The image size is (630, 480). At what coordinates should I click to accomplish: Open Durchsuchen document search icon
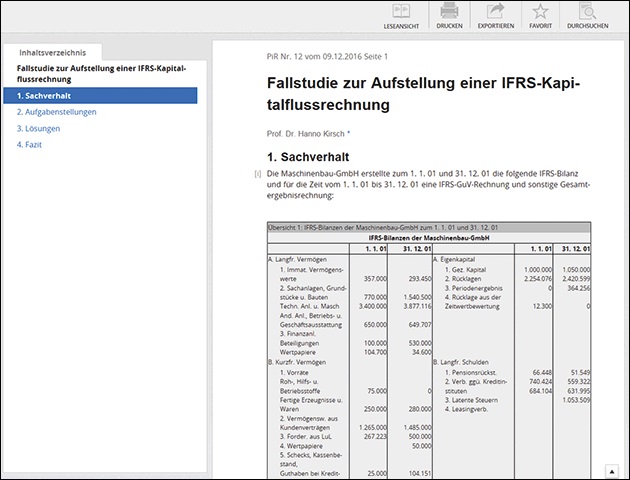(x=588, y=15)
